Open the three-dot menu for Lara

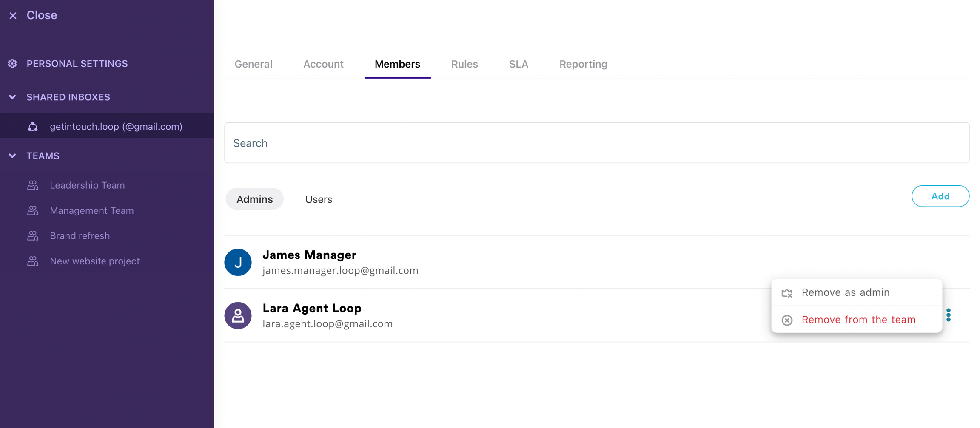948,315
